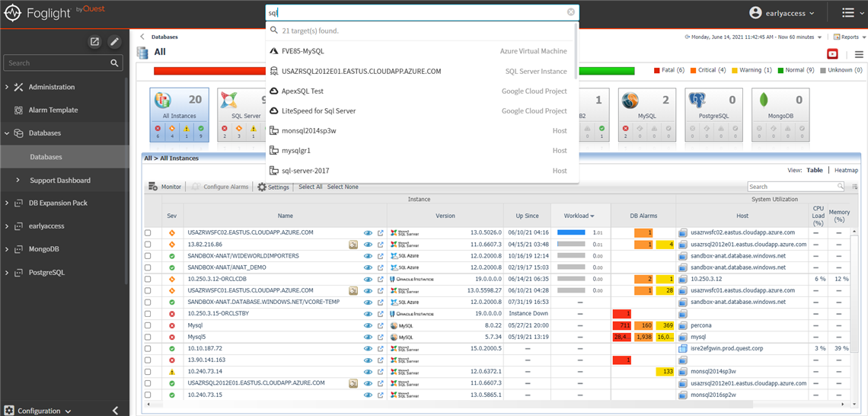Check the Mysql5 row checkbox
Screen dimensions: 868x416
[148, 337]
